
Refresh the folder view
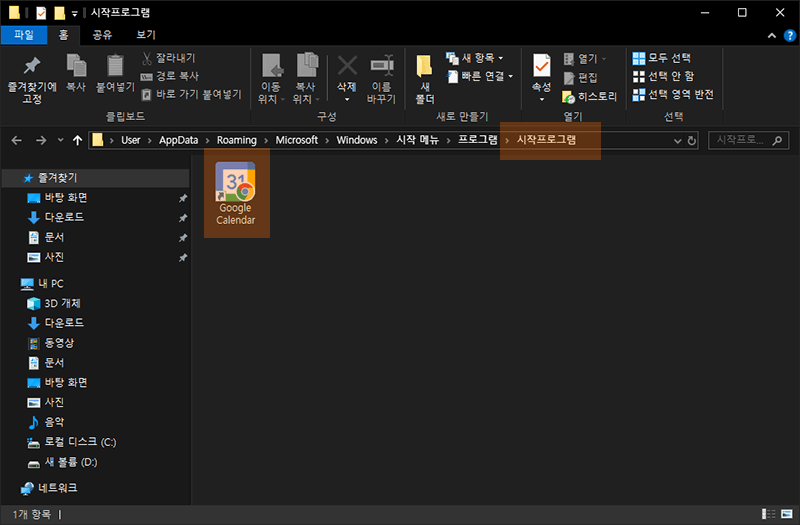692,141
